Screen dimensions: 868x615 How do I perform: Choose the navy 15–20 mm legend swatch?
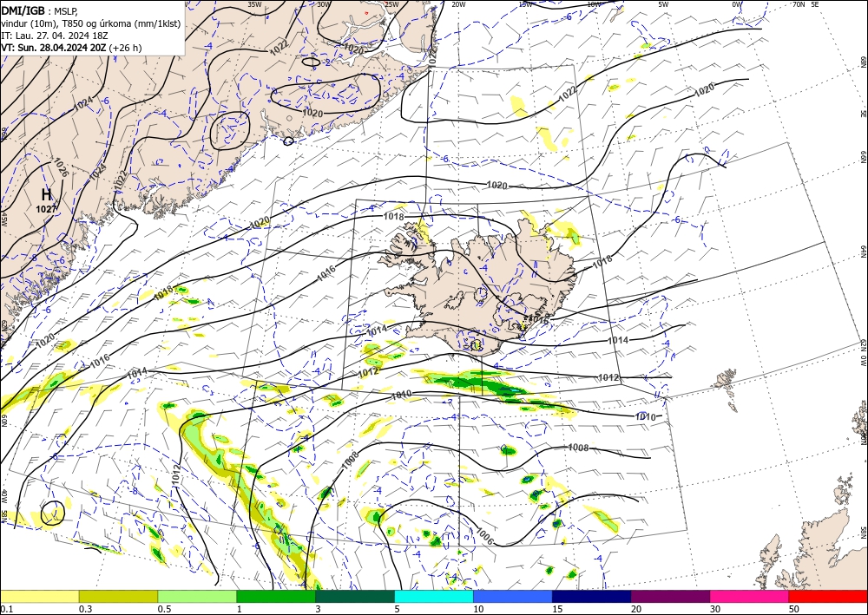[x=592, y=596]
